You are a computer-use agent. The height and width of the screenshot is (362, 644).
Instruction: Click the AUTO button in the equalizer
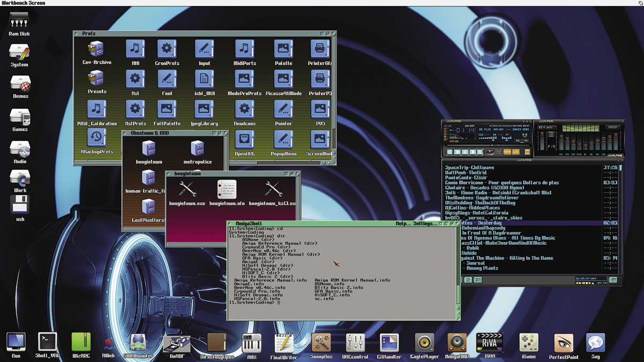pos(550,128)
